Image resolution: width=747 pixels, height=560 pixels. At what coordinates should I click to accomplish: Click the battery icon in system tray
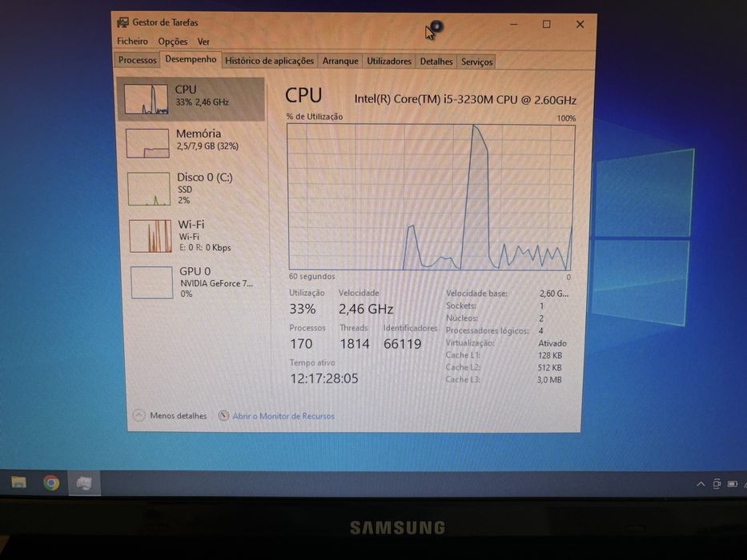(733, 484)
